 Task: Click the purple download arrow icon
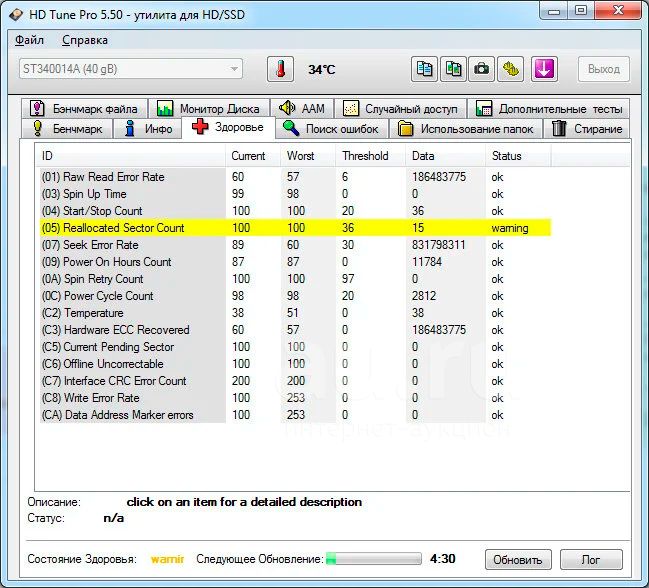point(544,69)
